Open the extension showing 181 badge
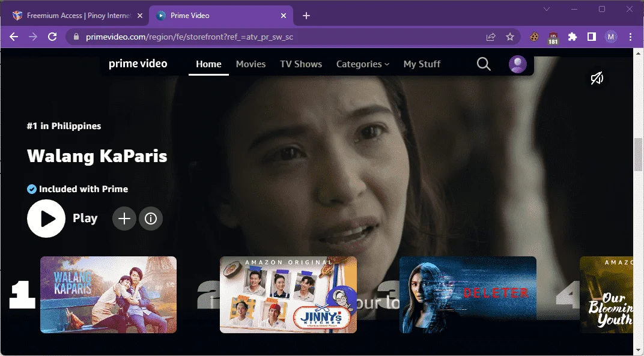 point(553,38)
